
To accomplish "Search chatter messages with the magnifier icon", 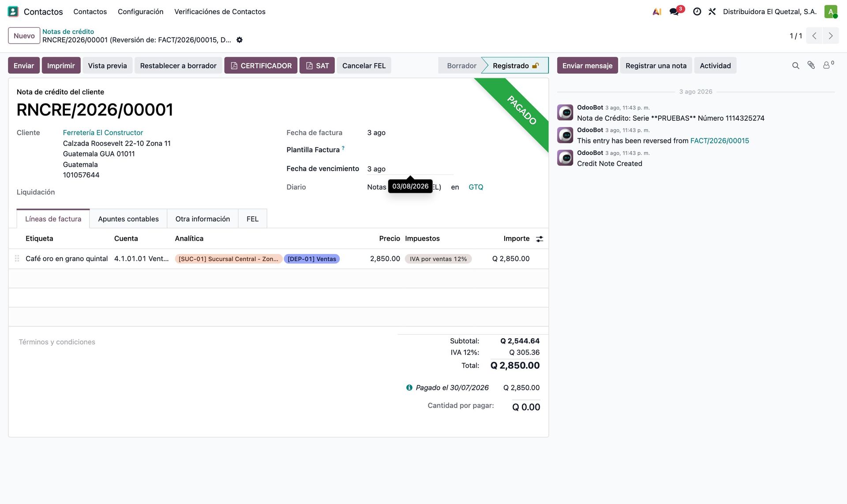I will tap(795, 66).
